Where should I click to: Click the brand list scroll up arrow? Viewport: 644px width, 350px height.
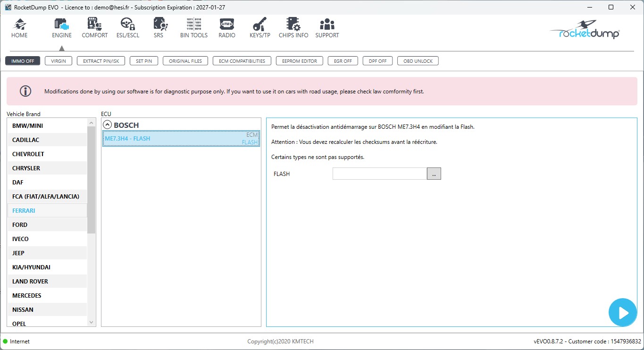tap(92, 123)
